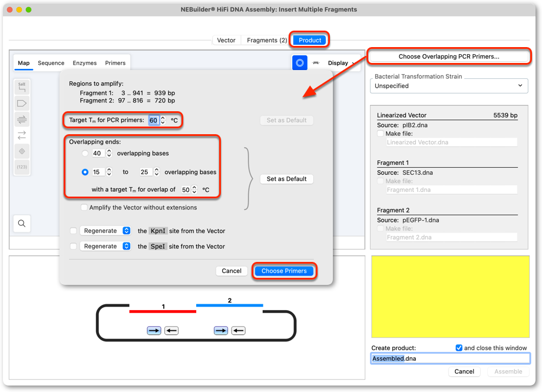The height and width of the screenshot is (392, 542).
Task: Enable Make file for Linearized Vector
Action: click(381, 134)
